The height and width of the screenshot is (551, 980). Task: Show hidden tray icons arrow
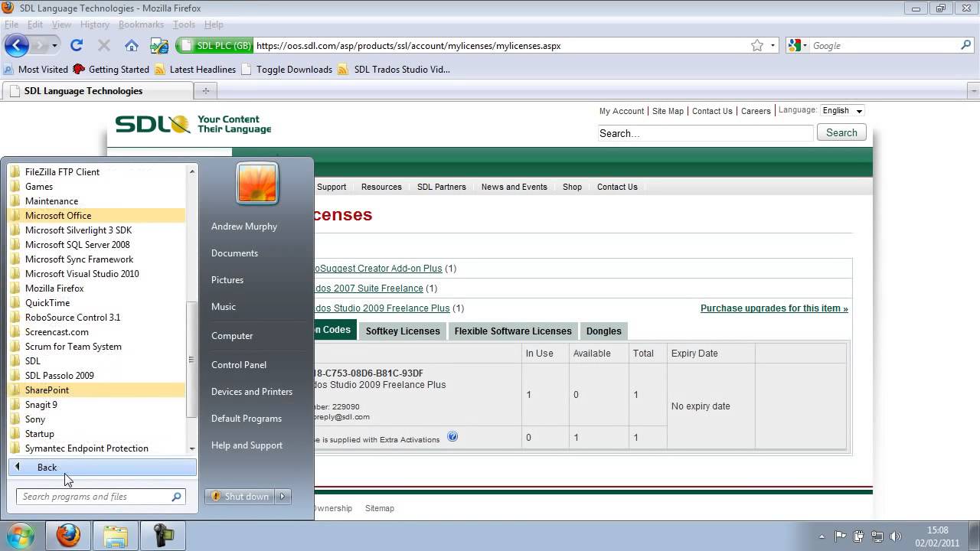(x=822, y=536)
